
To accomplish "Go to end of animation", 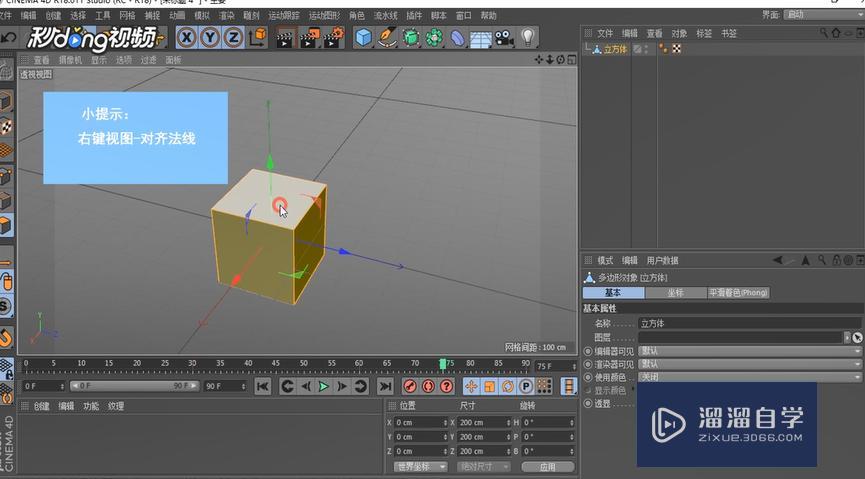I will 386,386.
